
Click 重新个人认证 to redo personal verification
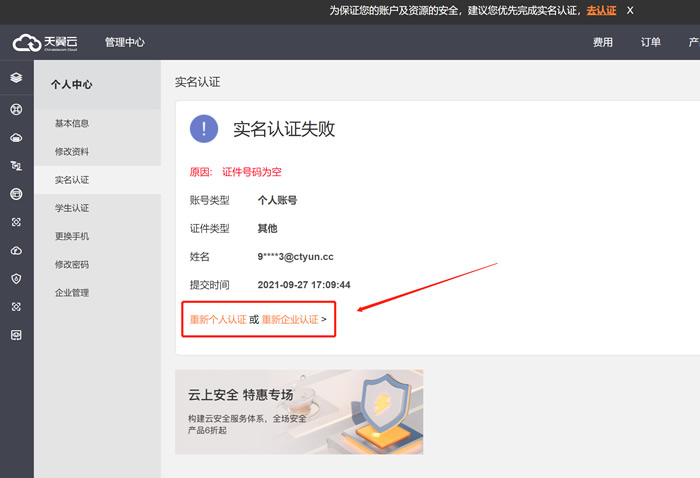pos(218,320)
